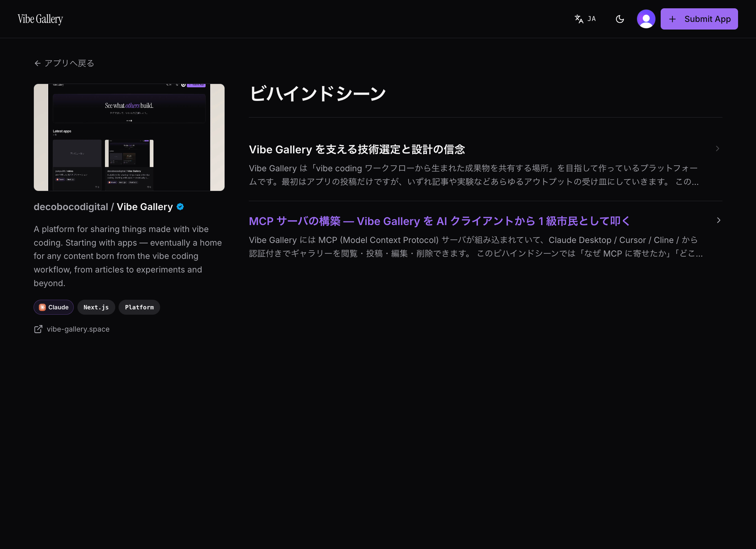The height and width of the screenshot is (549, 756).
Task: Click the Vibe Gallery app title
Action: click(x=145, y=207)
